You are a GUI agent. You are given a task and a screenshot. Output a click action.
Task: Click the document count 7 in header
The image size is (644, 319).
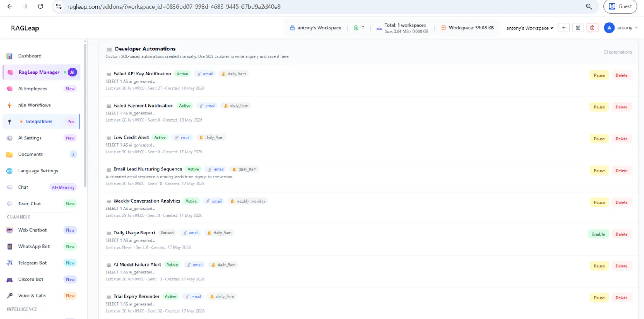359,28
